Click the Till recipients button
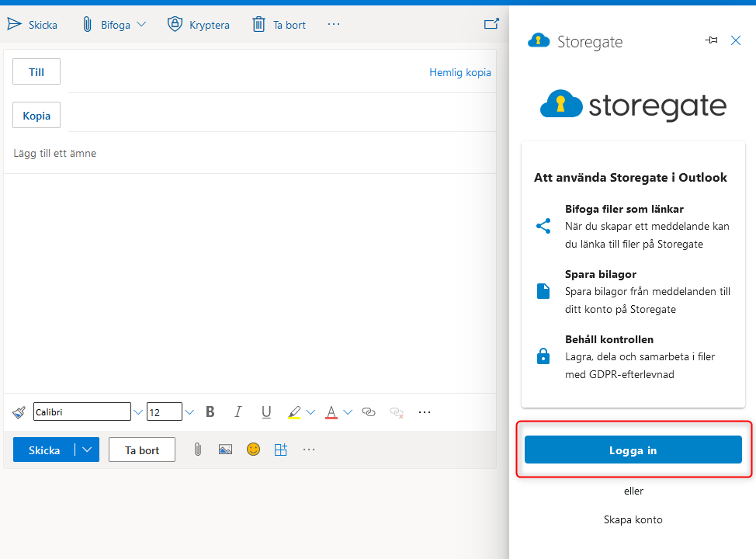 click(36, 72)
